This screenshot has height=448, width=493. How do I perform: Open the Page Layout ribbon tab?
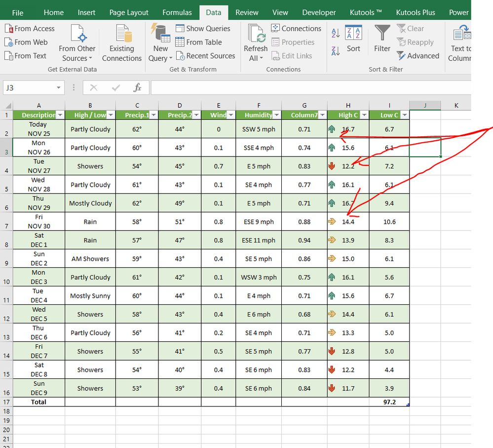pyautogui.click(x=129, y=12)
